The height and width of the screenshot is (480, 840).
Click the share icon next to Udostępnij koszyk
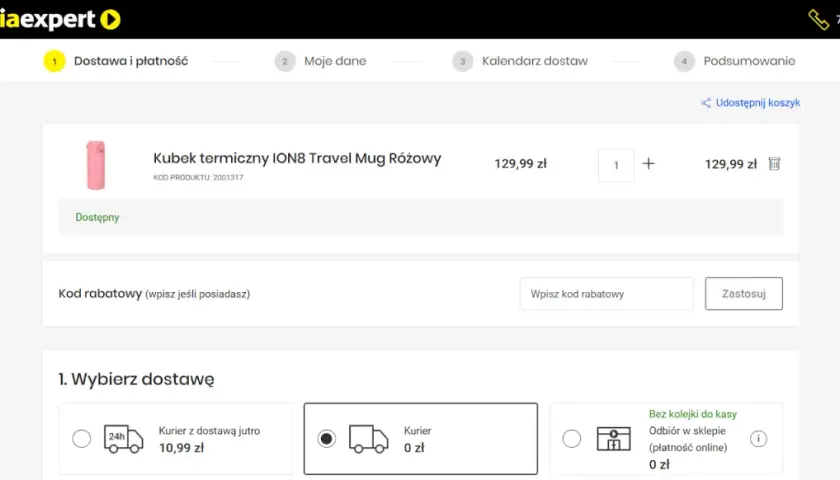point(706,103)
